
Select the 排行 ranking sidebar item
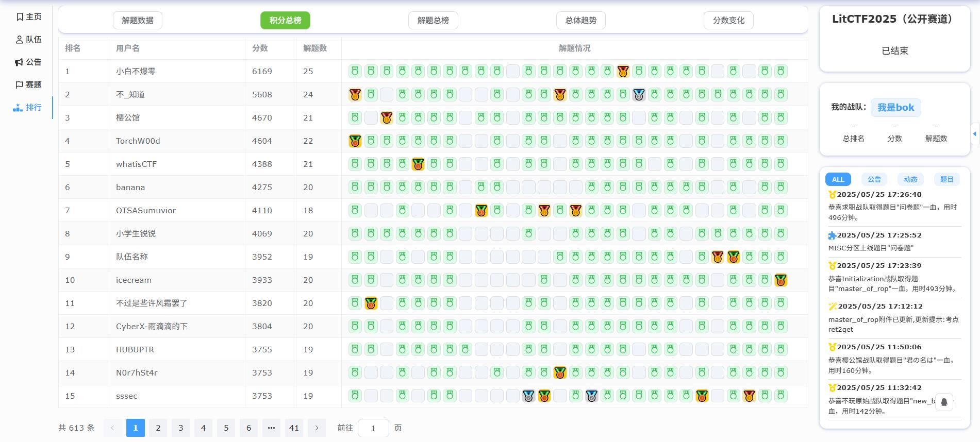[x=29, y=108]
